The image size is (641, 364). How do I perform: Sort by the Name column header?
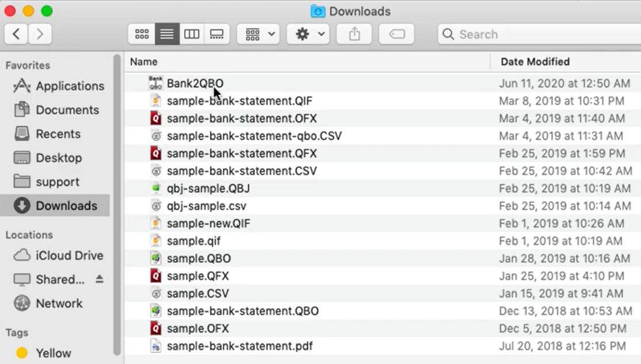click(144, 62)
